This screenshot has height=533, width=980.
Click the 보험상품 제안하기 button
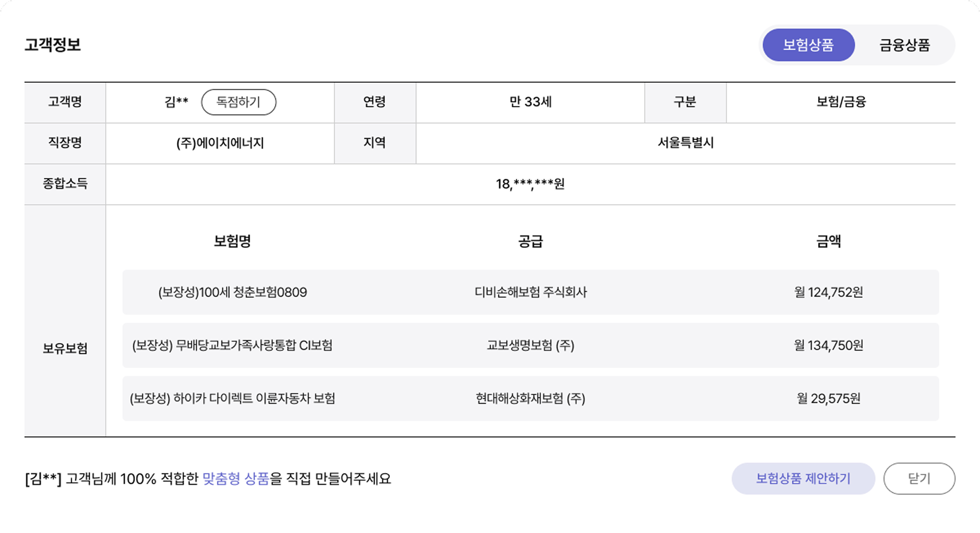(x=803, y=478)
